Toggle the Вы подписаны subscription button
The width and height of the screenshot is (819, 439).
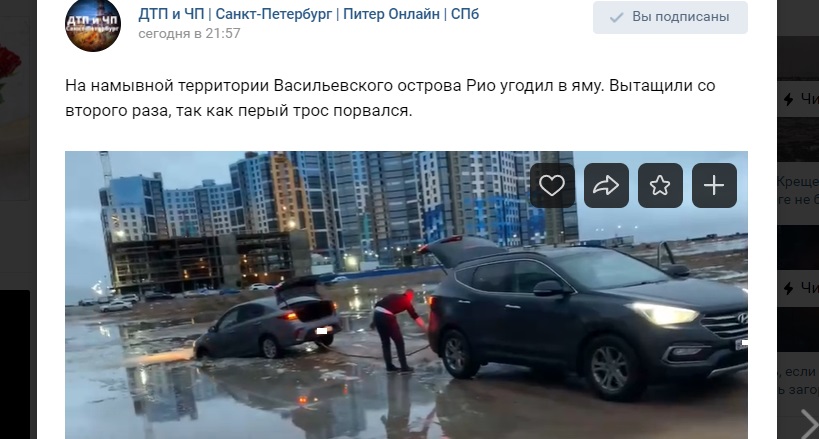(x=670, y=17)
